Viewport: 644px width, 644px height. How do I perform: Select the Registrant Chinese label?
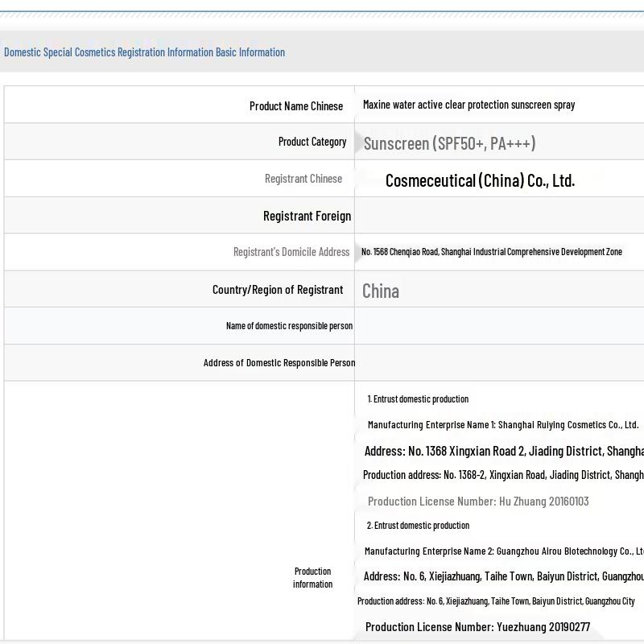303,179
